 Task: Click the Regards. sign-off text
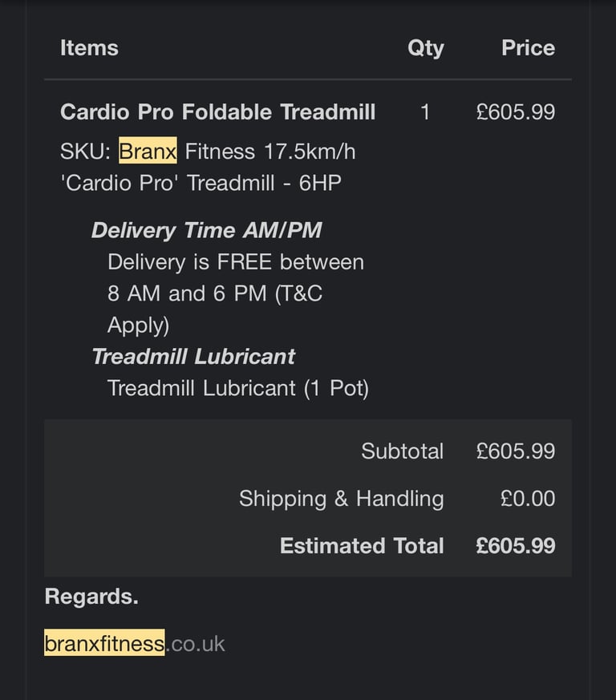(91, 597)
